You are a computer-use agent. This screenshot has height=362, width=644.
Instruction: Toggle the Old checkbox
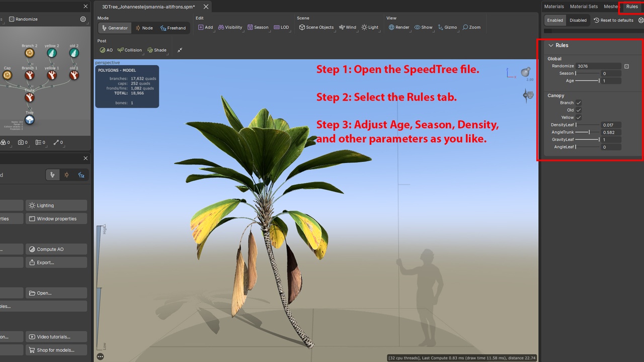click(579, 110)
